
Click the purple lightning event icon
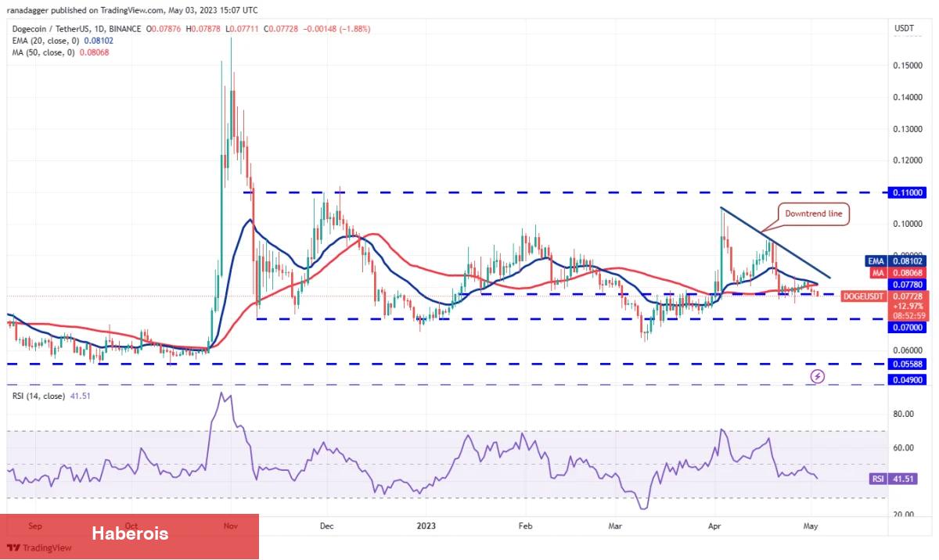(x=818, y=376)
